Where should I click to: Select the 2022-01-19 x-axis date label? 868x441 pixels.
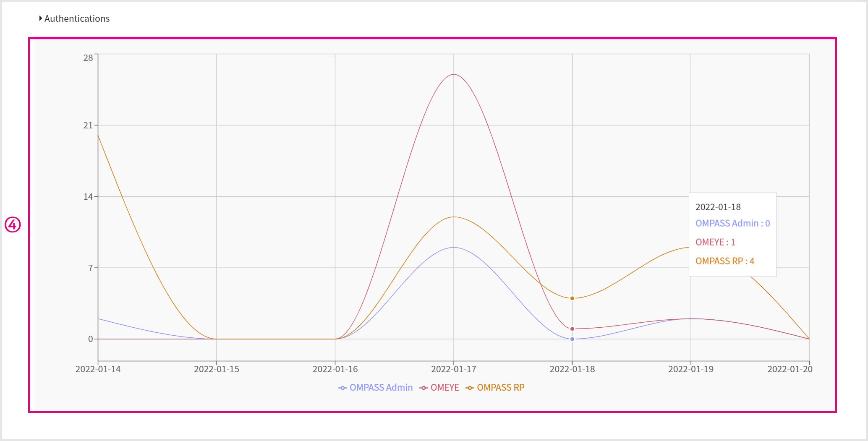690,369
